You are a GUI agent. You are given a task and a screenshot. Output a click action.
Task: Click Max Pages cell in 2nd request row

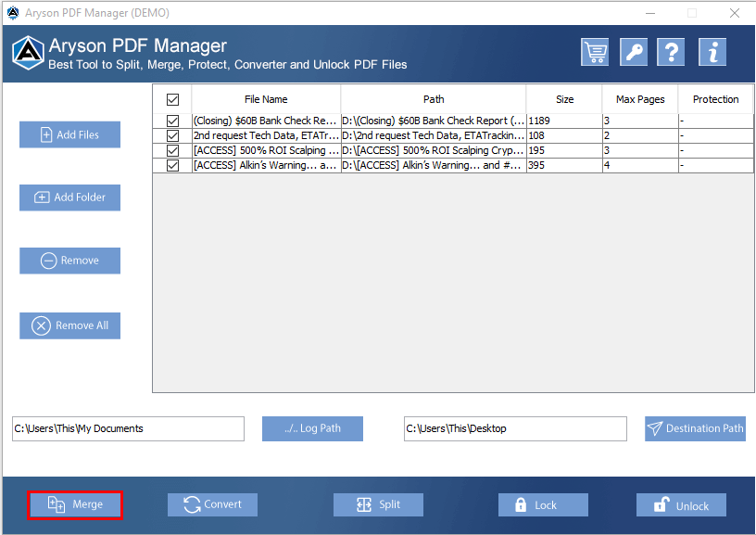pos(640,135)
